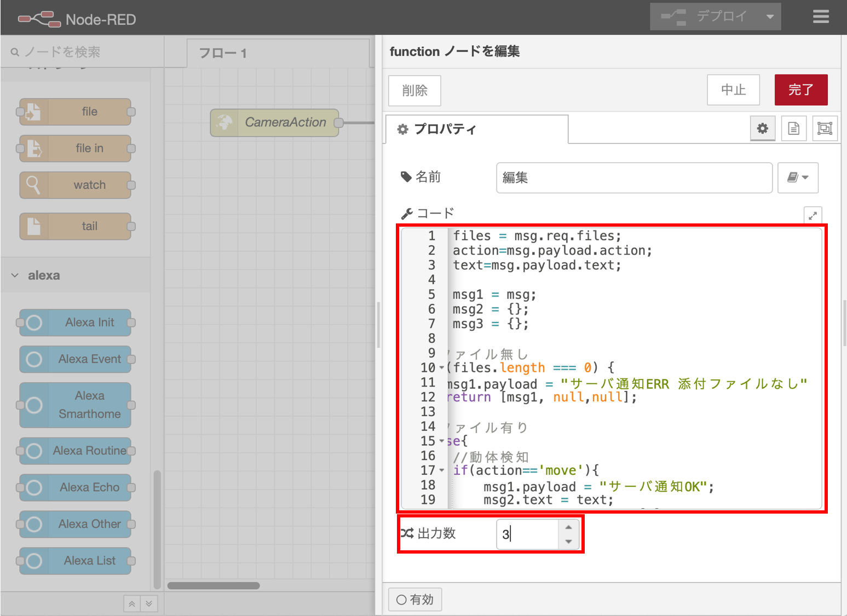Screen dimensions: 847x616
Task: Select the Alexa List node icon
Action: pos(34,561)
